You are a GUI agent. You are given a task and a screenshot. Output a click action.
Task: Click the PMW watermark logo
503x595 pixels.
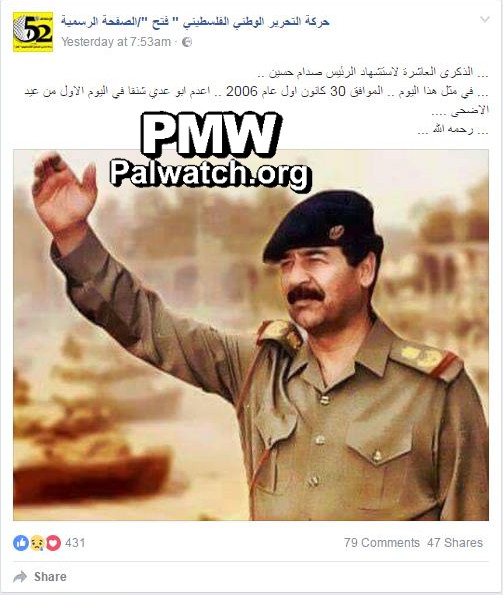pyautogui.click(x=211, y=134)
